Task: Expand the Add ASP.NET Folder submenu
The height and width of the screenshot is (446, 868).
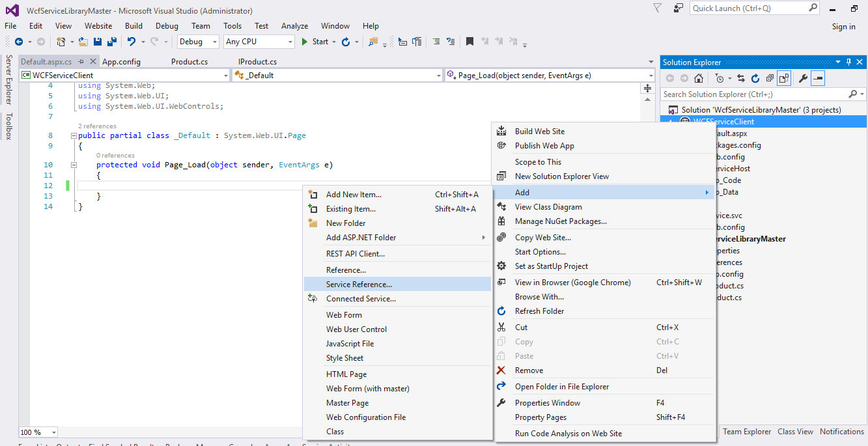Action: (397, 238)
